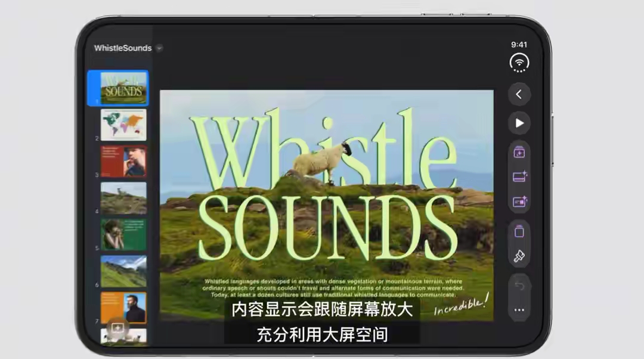Tap the copy pages icon
The width and height of the screenshot is (644, 359).
tap(519, 231)
